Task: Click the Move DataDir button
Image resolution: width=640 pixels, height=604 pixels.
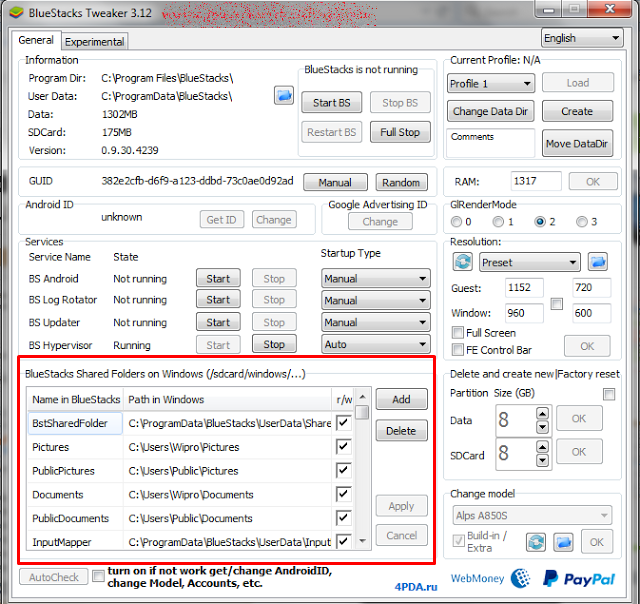Action: pyautogui.click(x=577, y=143)
